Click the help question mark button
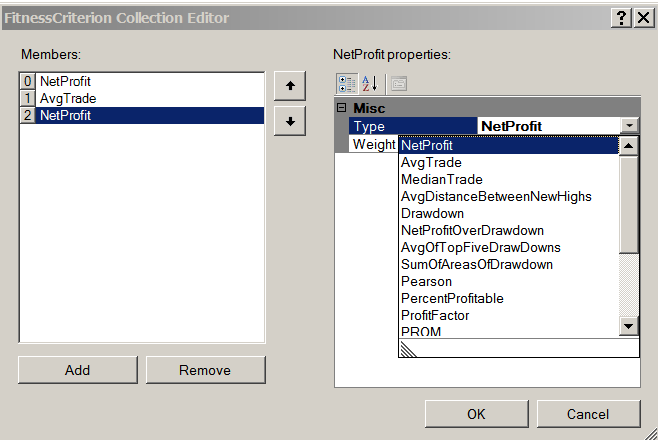This screenshot has height=440, width=658. tap(620, 18)
